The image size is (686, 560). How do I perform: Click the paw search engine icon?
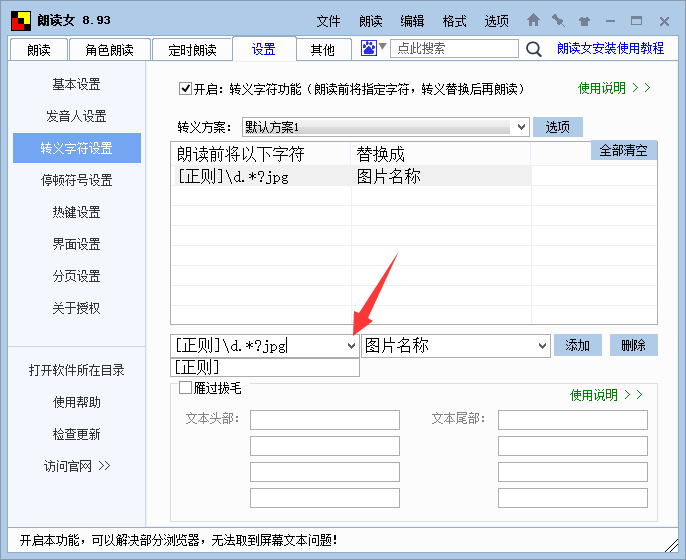pyautogui.click(x=368, y=48)
